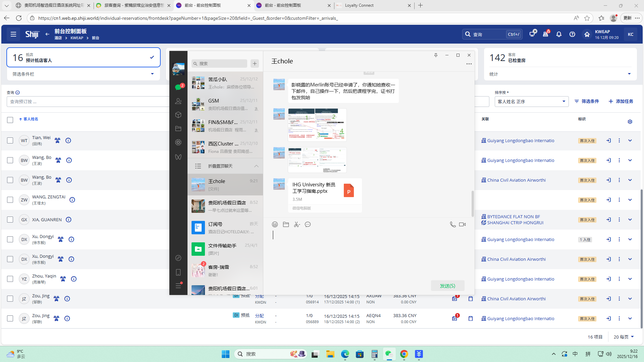
Task: Tick the checkbox for Tian, Wei
Action: tap(10, 141)
